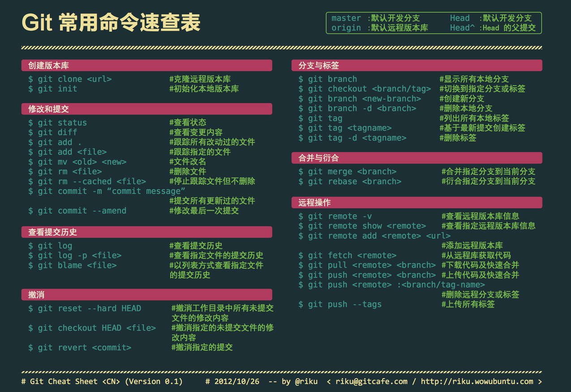Click the comment '#修改最后一次提交'

point(204,211)
